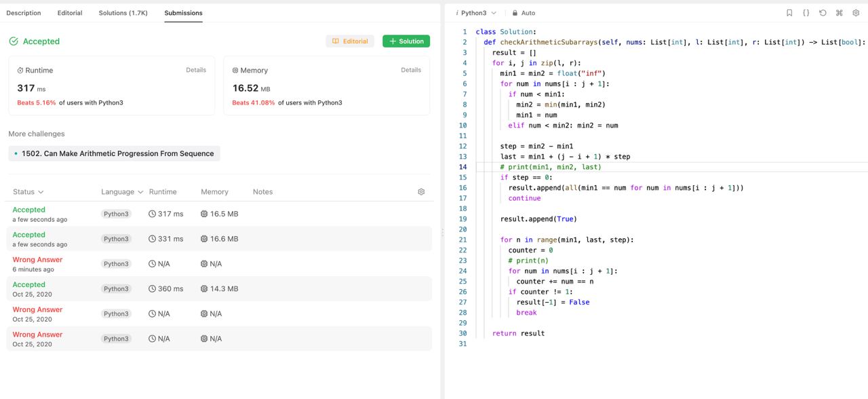Open Memory Details link

pos(411,70)
